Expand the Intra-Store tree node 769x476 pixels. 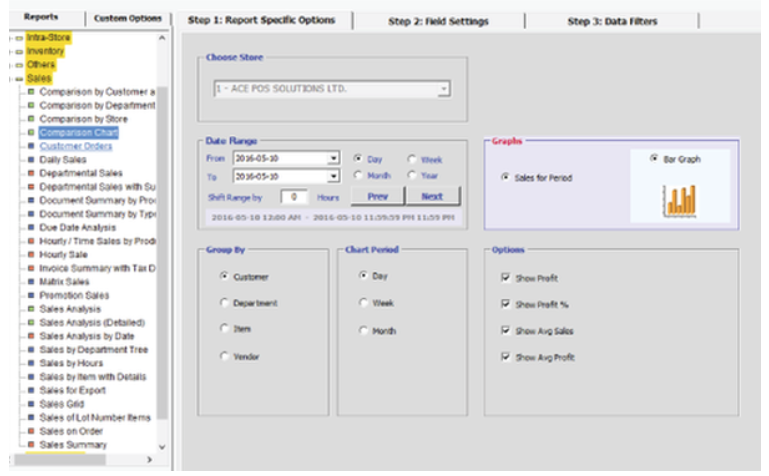tap(11, 38)
